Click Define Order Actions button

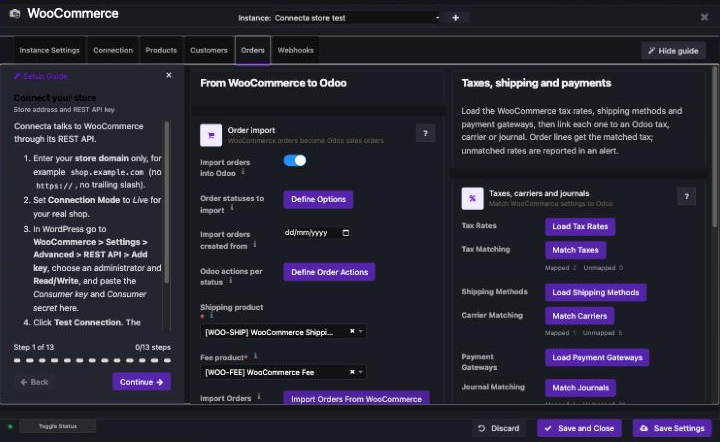tap(329, 272)
